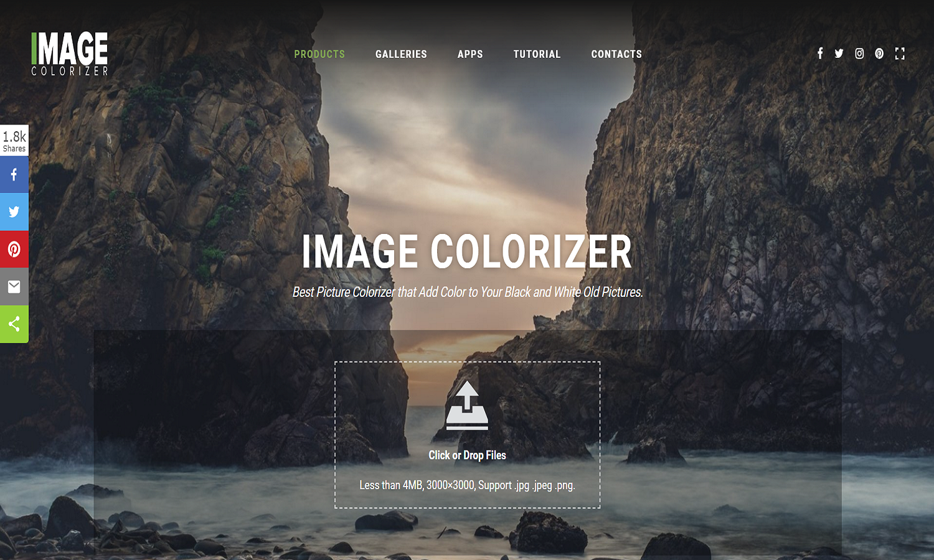The height and width of the screenshot is (560, 934).
Task: Open the Contacts menu item
Action: (616, 54)
